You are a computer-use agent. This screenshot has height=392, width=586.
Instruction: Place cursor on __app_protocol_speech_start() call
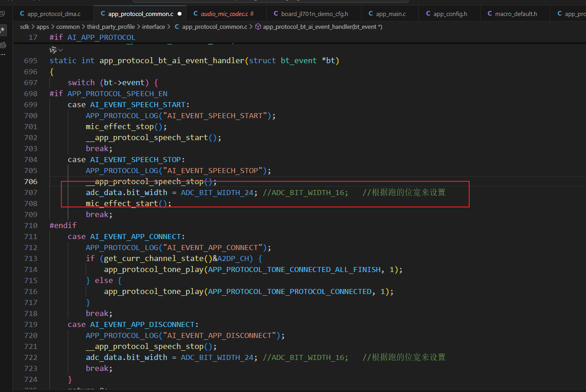[x=153, y=137]
